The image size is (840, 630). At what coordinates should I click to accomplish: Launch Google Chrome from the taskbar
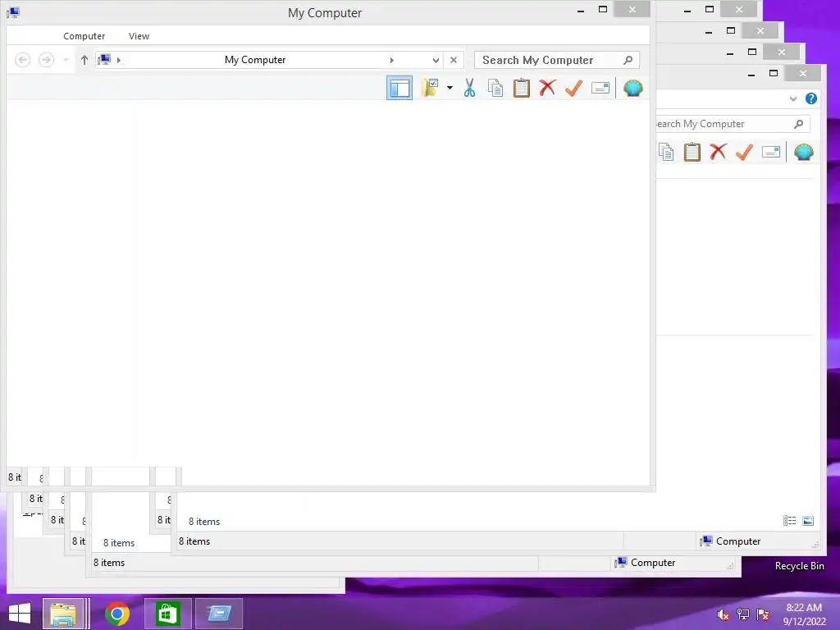(x=117, y=614)
